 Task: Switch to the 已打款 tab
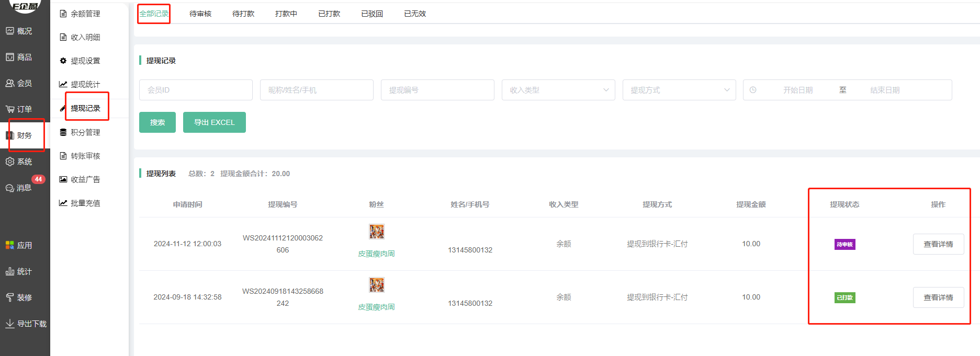(x=329, y=14)
